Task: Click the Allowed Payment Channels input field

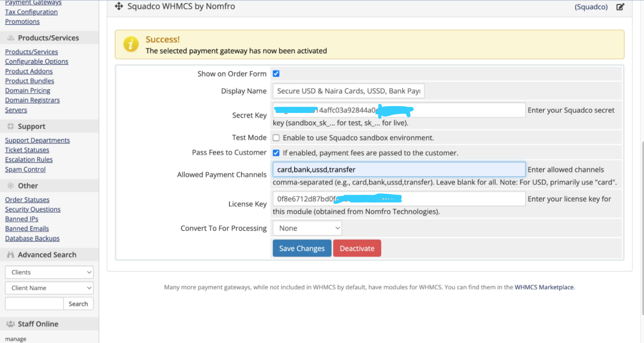Action: click(x=399, y=170)
